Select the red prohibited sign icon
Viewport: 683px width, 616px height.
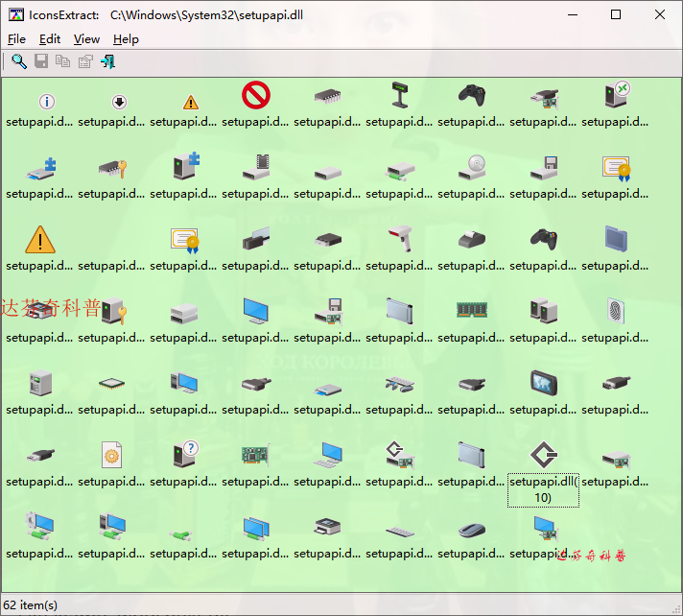[x=256, y=95]
